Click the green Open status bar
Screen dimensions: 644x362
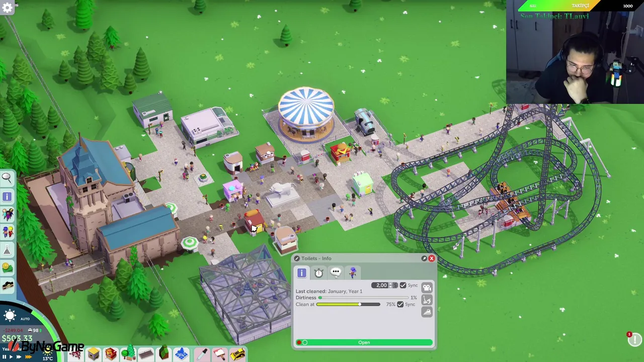pos(364,342)
